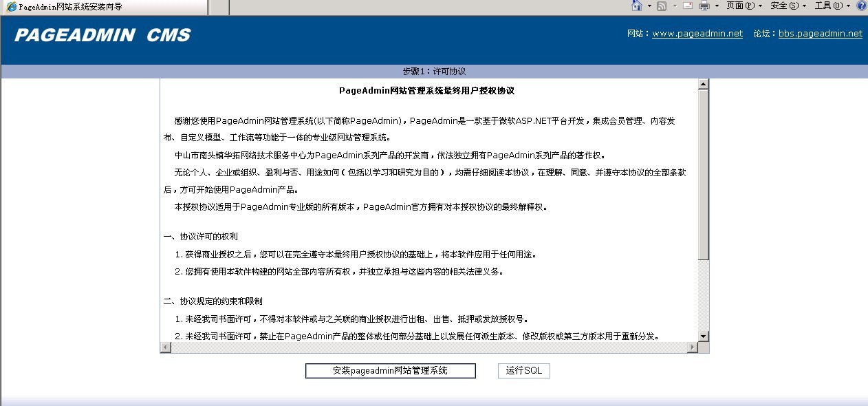Screen dimensions: 868x406
Task: Click the agreement scroll down arrow
Action: [x=703, y=336]
